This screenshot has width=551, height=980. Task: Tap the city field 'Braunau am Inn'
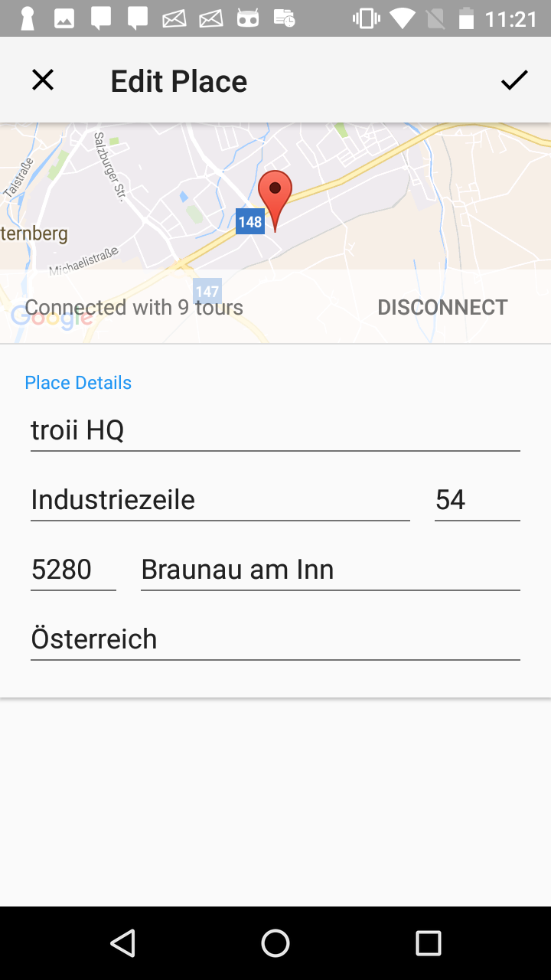[x=330, y=570]
